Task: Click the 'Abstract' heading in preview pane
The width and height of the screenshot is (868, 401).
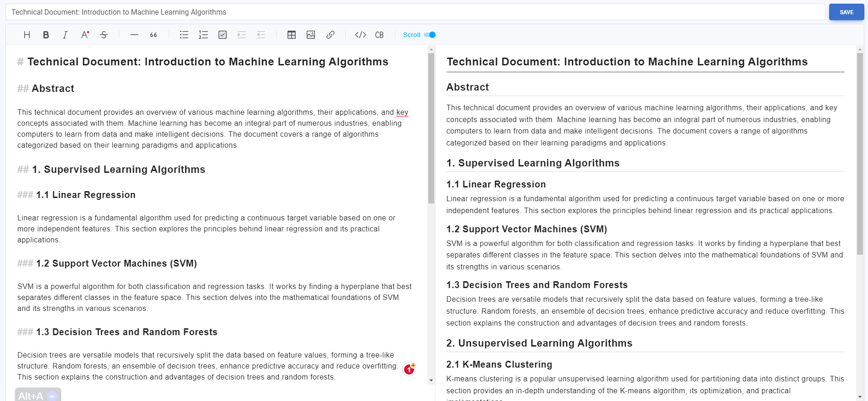Action: [468, 87]
